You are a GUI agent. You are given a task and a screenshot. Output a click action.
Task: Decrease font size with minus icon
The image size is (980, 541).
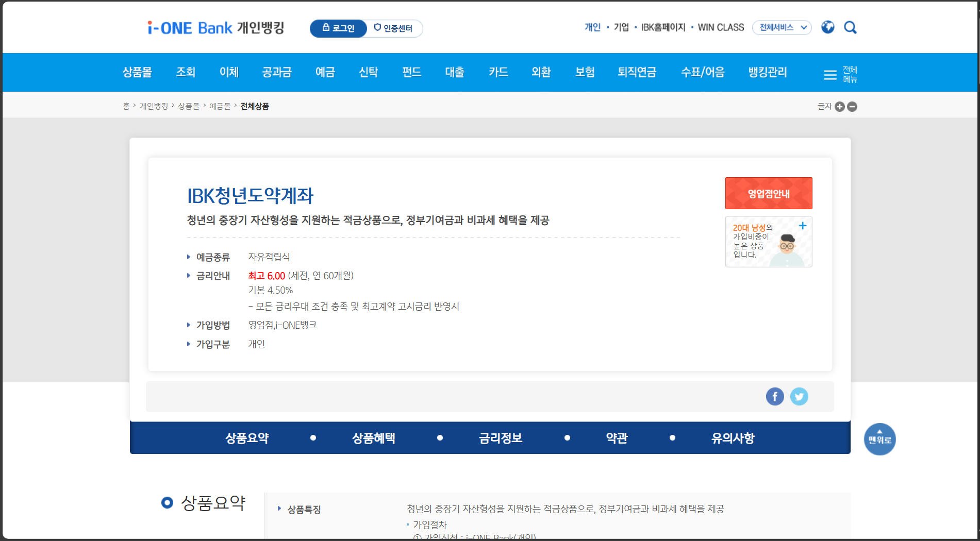click(x=852, y=107)
